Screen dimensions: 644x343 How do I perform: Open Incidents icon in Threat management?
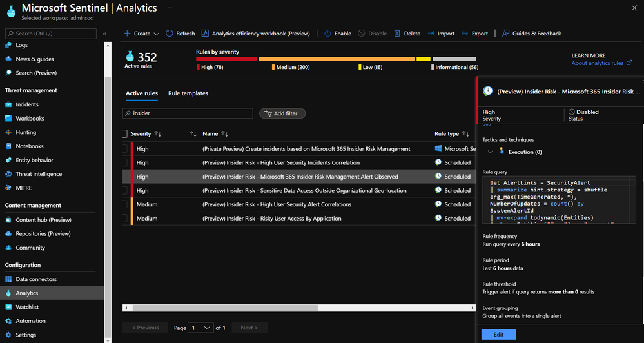pos(8,104)
